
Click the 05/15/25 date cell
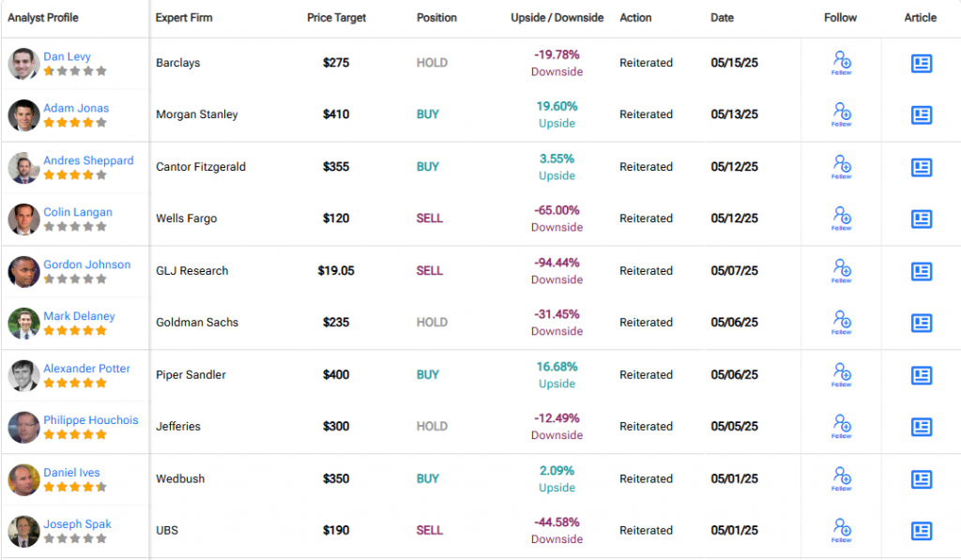coord(734,63)
